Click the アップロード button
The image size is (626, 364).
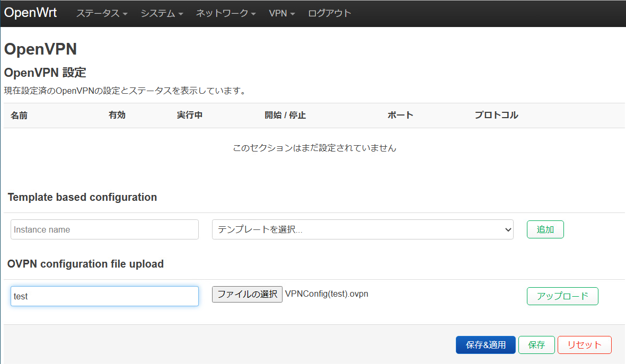click(x=562, y=296)
